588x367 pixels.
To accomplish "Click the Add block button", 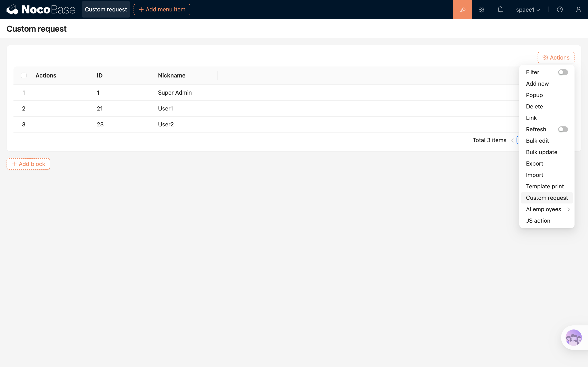I will pyautogui.click(x=28, y=164).
